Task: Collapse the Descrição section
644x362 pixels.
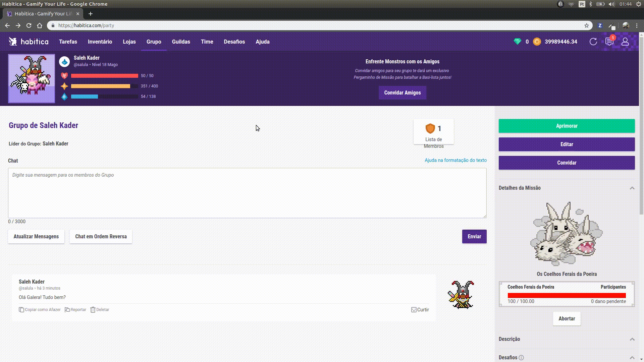Action: pyautogui.click(x=632, y=339)
